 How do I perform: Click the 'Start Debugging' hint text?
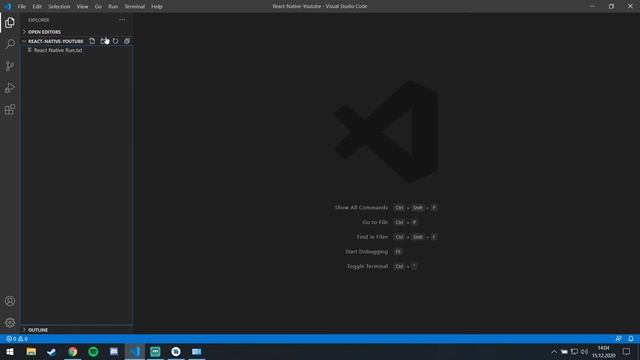[x=366, y=251]
